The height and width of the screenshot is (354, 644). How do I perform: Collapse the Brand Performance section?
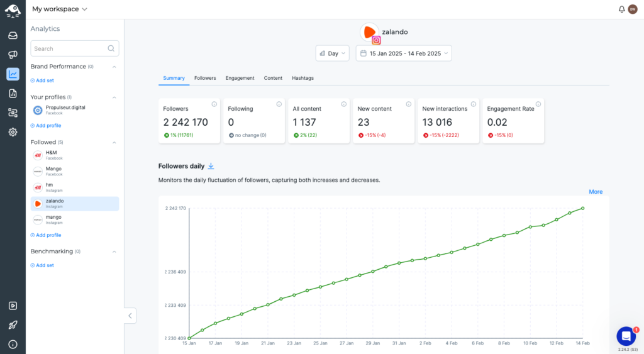pyautogui.click(x=114, y=67)
